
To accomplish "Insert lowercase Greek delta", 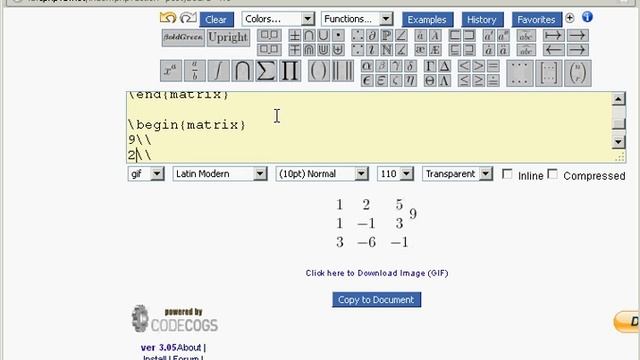I will [410, 65].
